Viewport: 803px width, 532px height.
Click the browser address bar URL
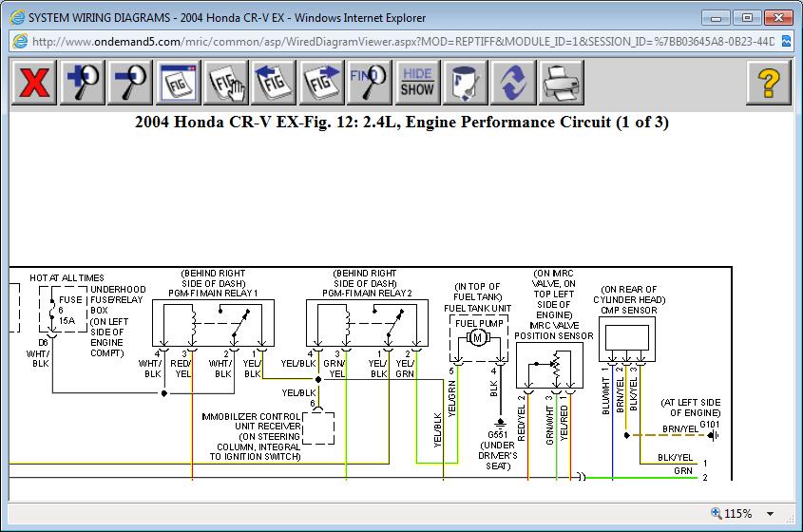pyautogui.click(x=399, y=42)
